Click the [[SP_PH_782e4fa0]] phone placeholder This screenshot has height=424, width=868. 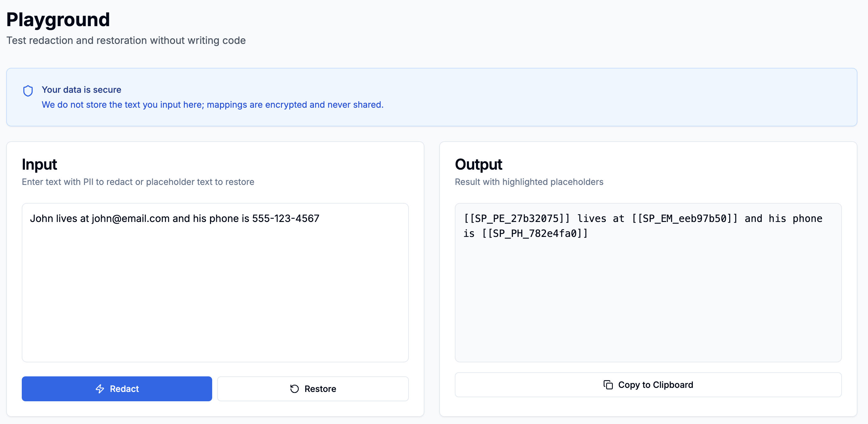click(535, 233)
